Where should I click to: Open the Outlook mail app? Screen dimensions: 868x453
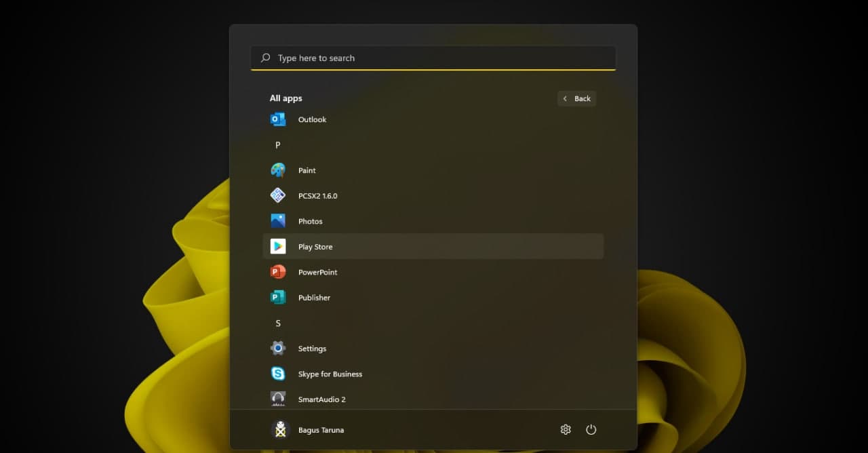pos(312,119)
